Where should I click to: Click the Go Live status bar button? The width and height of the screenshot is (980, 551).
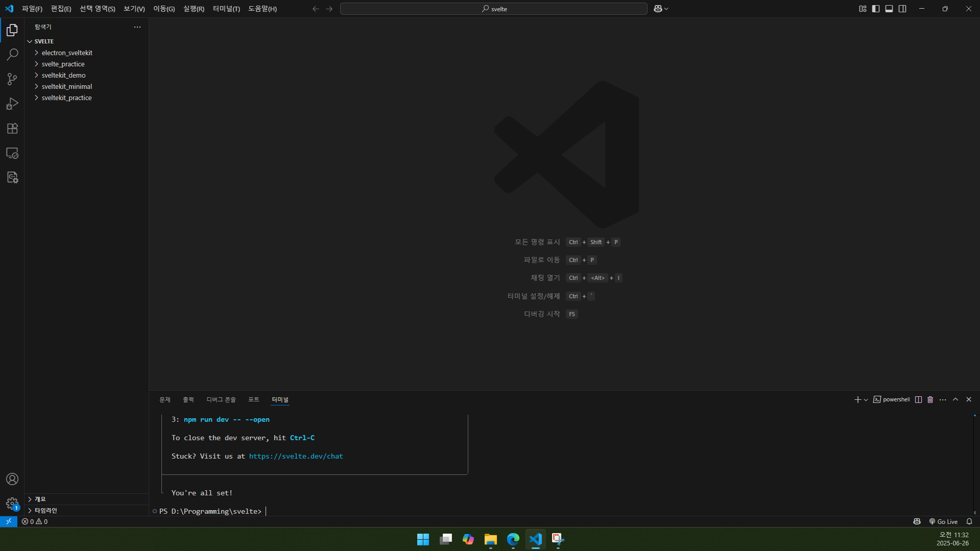click(943, 521)
